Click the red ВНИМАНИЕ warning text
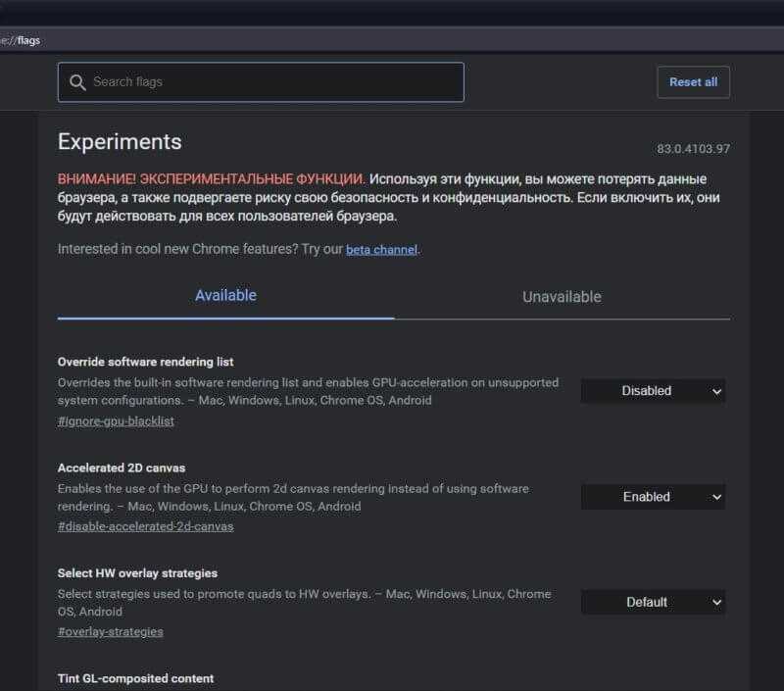Screen dimensions: 784x691 tap(211, 179)
